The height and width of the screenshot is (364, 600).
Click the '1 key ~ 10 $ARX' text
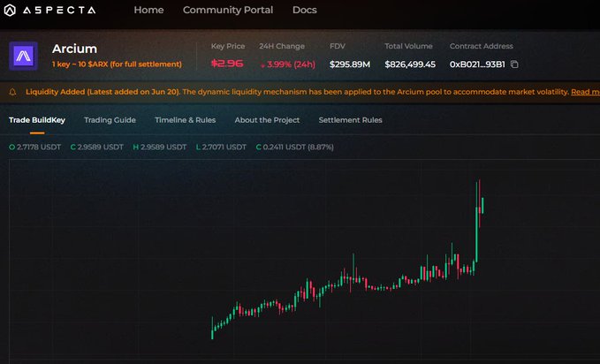118,64
